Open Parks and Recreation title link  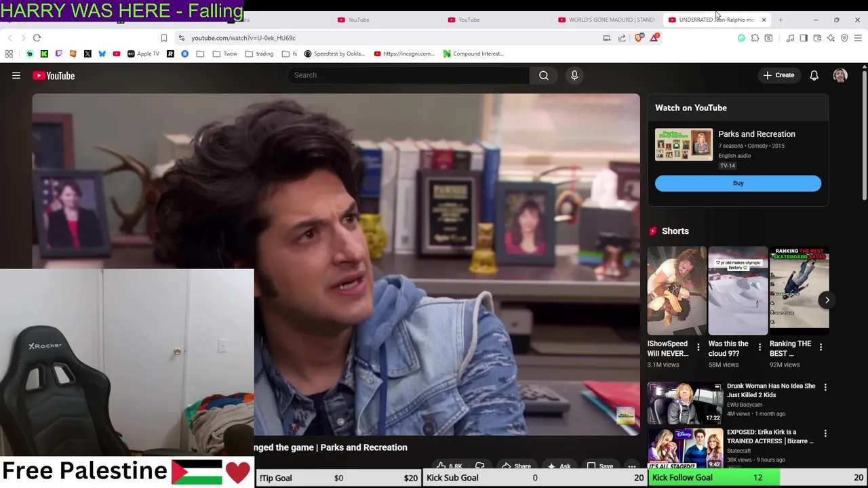point(757,134)
